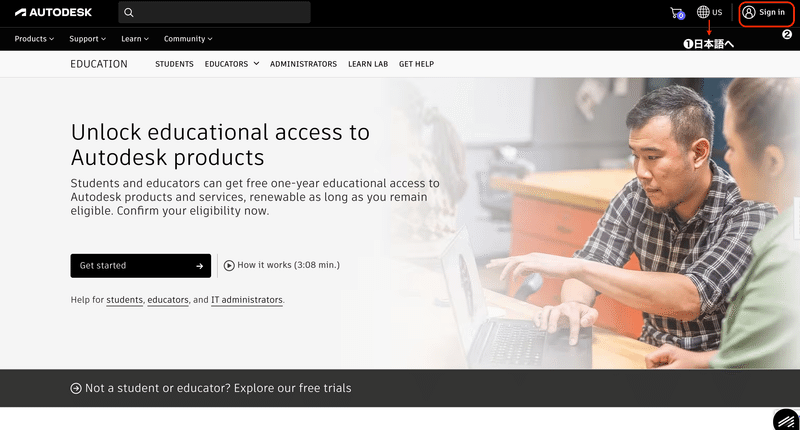
Task: Open the Students tab
Action: point(174,64)
